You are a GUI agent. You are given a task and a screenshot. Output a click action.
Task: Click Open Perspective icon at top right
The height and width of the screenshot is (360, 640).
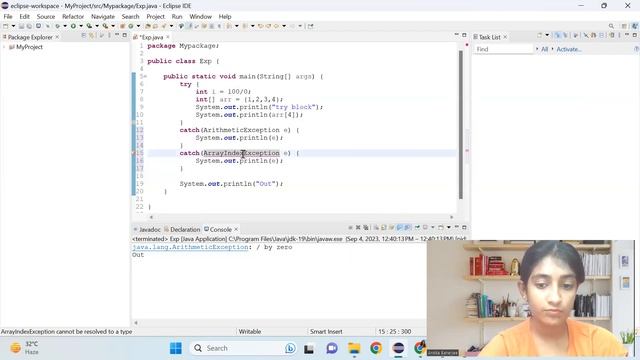624,26
